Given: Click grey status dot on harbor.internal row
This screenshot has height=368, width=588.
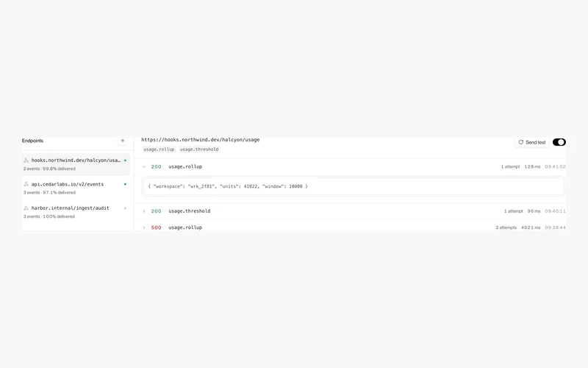Looking at the screenshot, I should pyautogui.click(x=125, y=208).
